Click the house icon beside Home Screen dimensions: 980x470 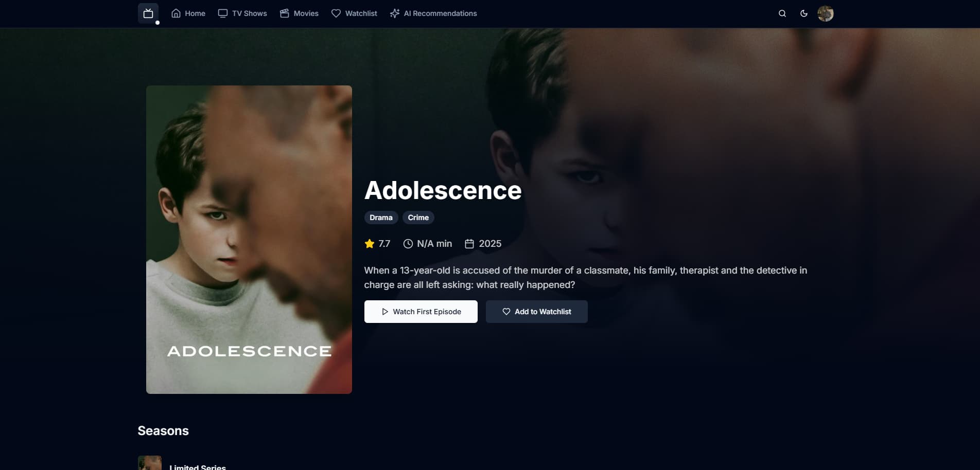coord(176,13)
